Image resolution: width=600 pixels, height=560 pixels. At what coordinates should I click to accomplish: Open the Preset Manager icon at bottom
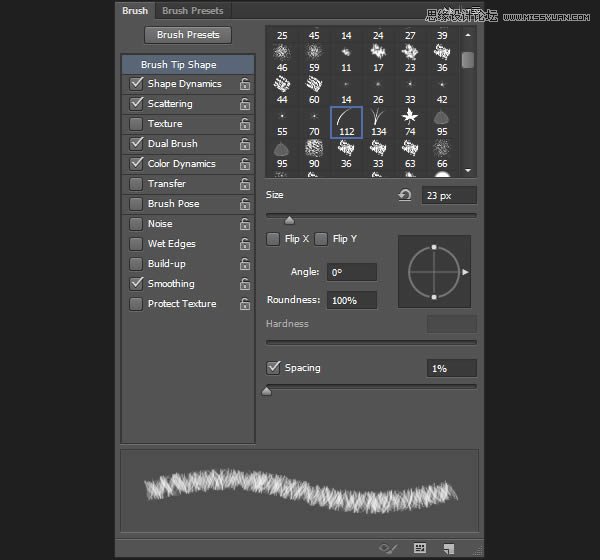pos(420,548)
